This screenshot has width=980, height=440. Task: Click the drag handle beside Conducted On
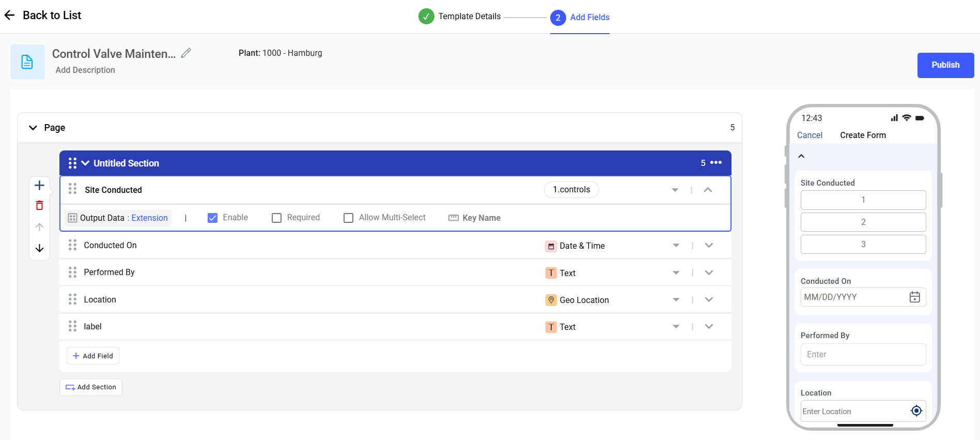coord(72,245)
